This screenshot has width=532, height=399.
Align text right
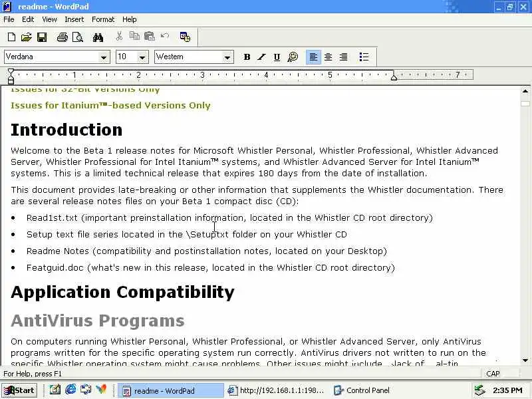[x=343, y=57]
